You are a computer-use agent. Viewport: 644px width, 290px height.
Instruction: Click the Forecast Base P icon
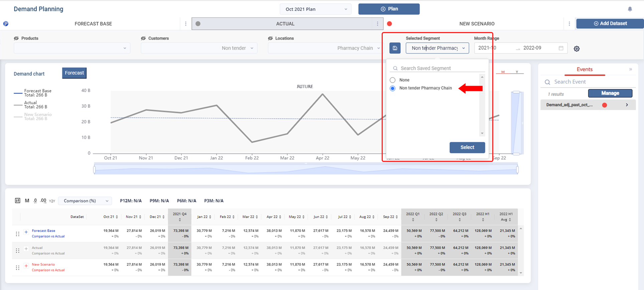point(6,24)
